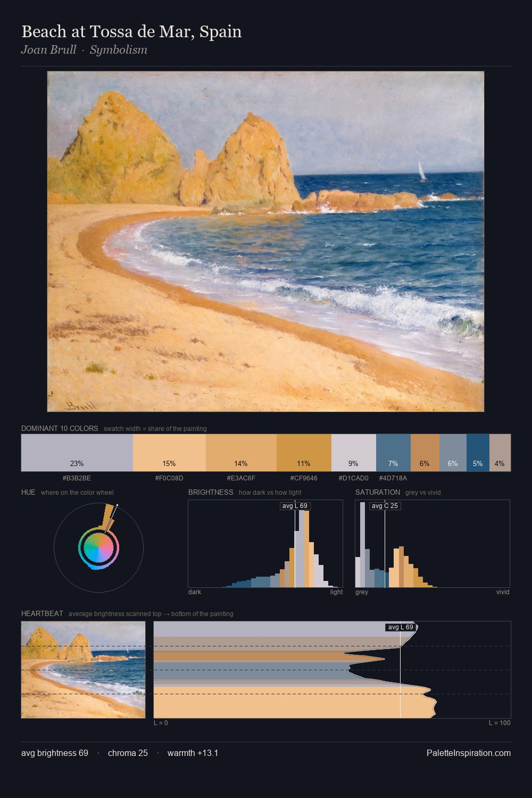Viewport: 532px width, 798px height.
Task: Click the 'grey' axis label
Action: click(362, 592)
